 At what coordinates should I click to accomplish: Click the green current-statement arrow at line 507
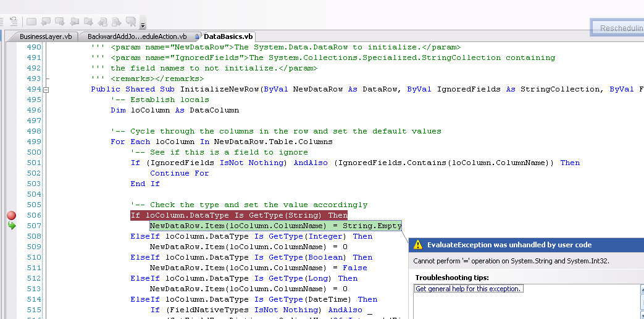pyautogui.click(x=11, y=226)
